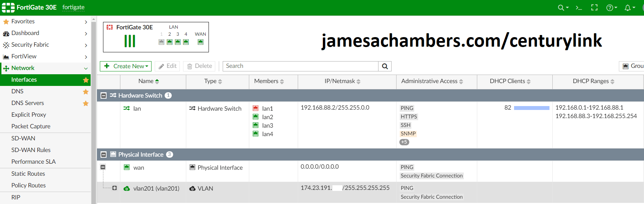The width and height of the screenshot is (644, 204).
Task: Toggle fullscreen mode icon
Action: (x=594, y=7)
